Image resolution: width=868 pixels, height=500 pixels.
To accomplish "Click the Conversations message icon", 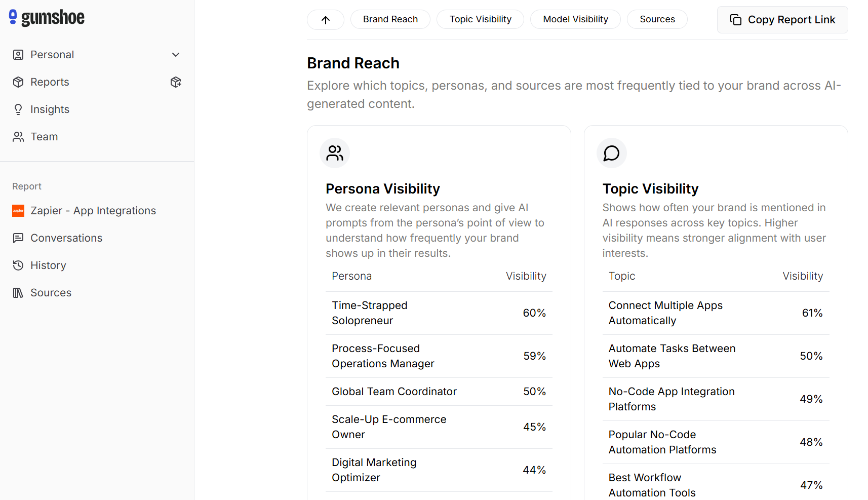I will click(x=18, y=238).
